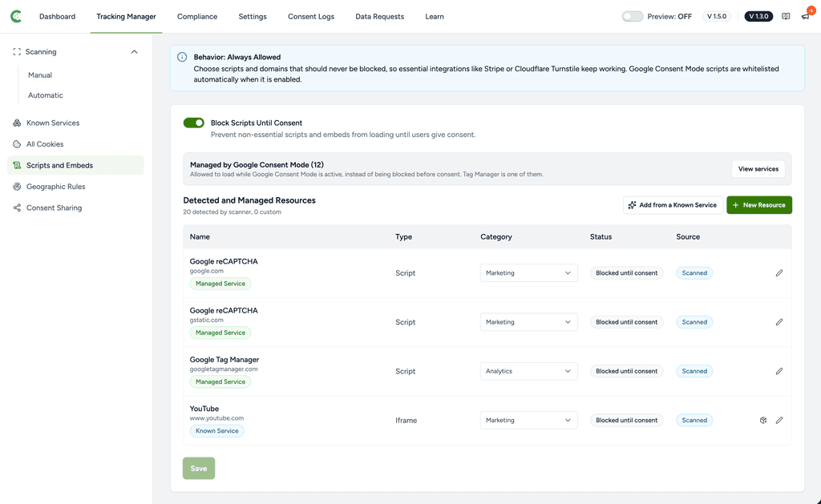Click the Known Services sidebar icon
This screenshot has width=821, height=504.
(x=17, y=123)
